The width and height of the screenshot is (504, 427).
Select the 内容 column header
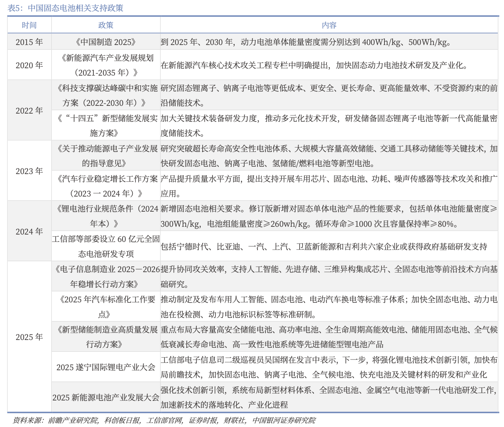coord(329,25)
